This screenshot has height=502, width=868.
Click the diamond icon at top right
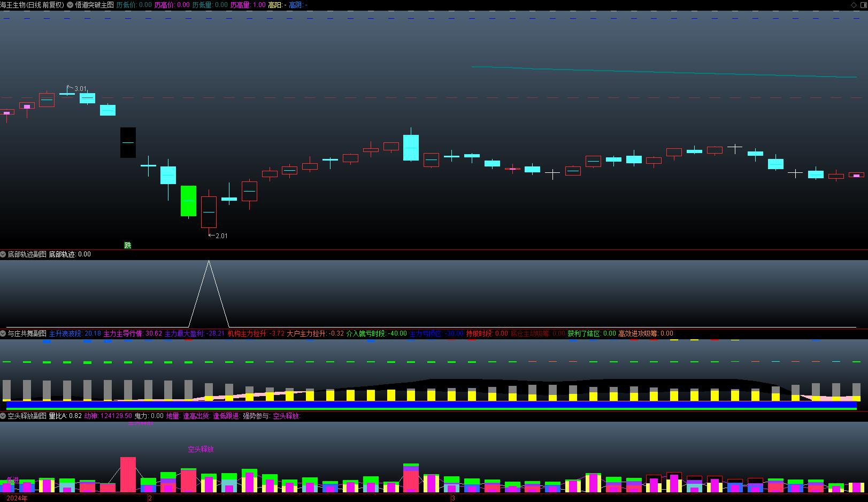pyautogui.click(x=854, y=5)
